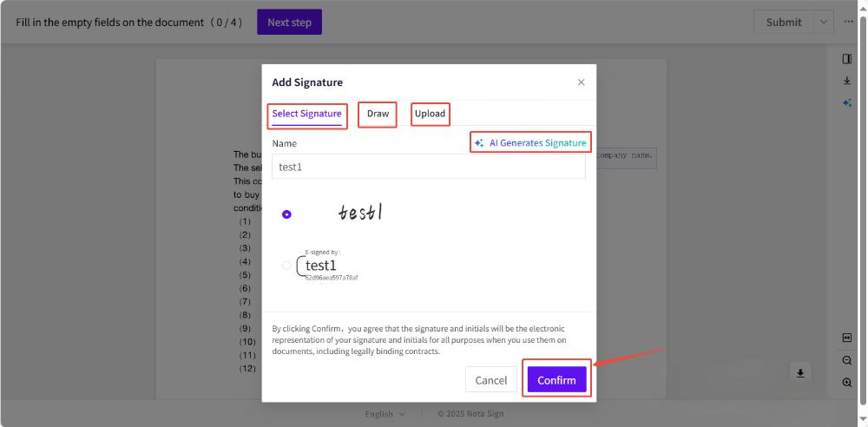Choose the E-signed by test1 radio option
Image resolution: width=868 pixels, height=427 pixels.
pos(287,266)
